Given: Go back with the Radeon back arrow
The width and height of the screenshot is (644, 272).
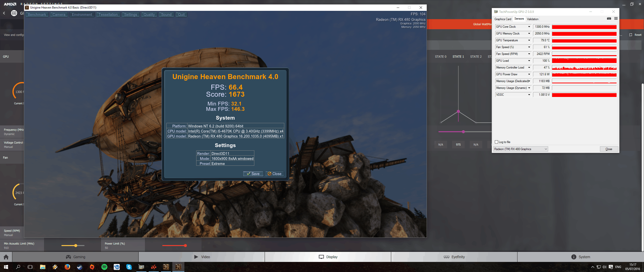Looking at the screenshot, I should (x=4, y=13).
